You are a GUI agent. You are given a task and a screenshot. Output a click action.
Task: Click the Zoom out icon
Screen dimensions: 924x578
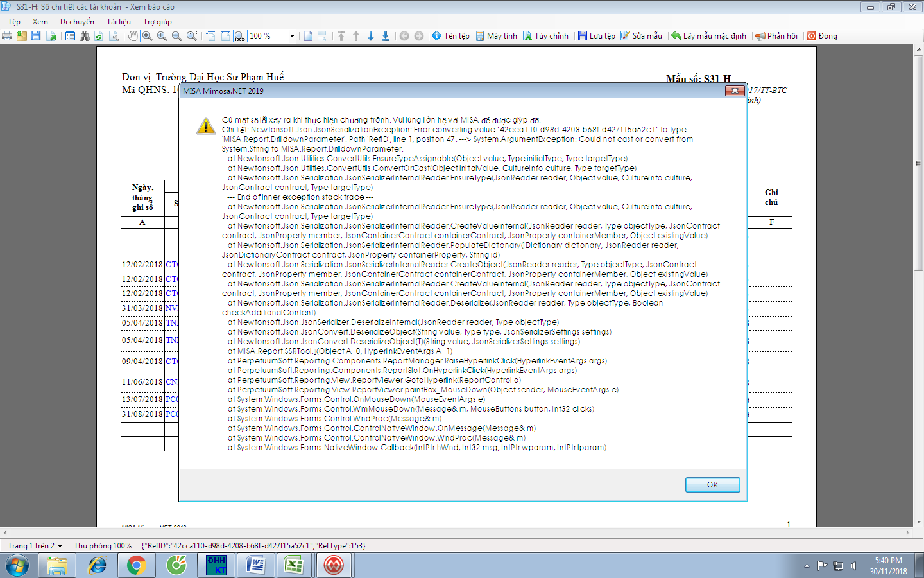coord(177,36)
